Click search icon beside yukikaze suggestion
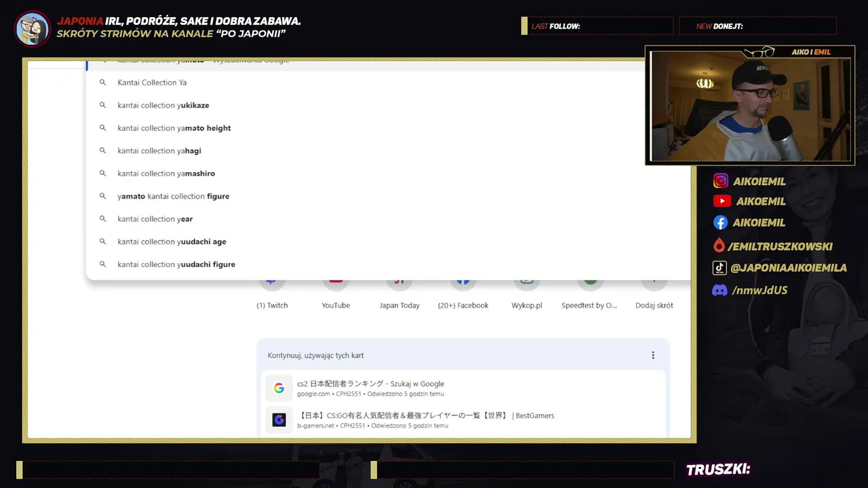 [x=103, y=105]
